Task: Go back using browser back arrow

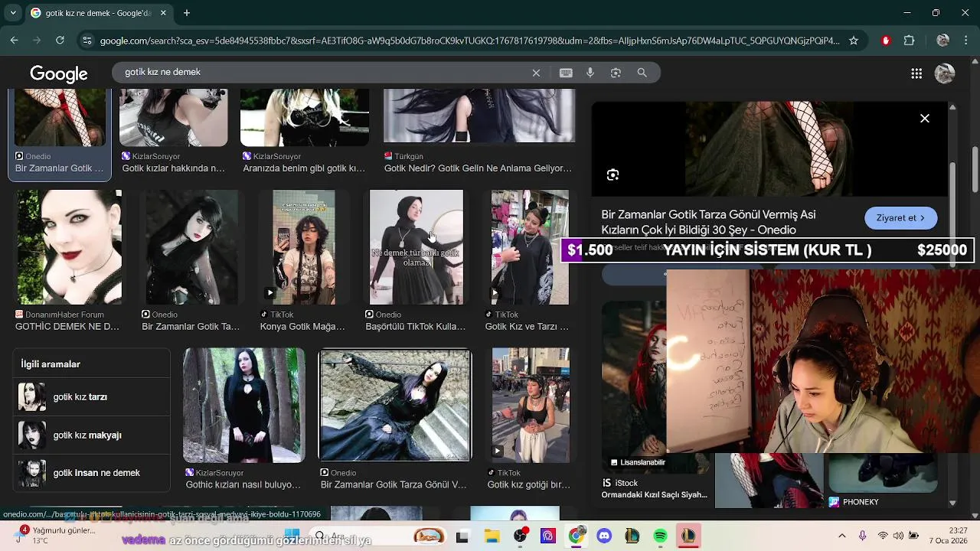Action: [x=14, y=41]
